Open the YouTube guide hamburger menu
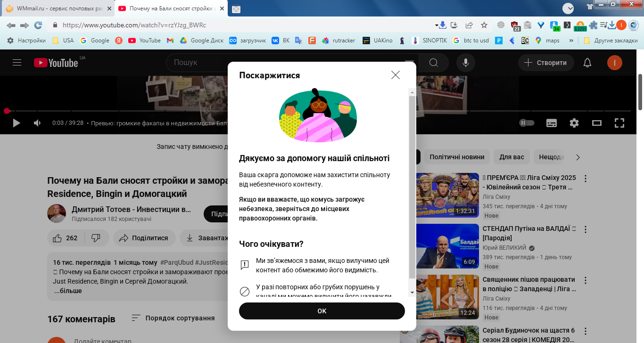 point(17,63)
